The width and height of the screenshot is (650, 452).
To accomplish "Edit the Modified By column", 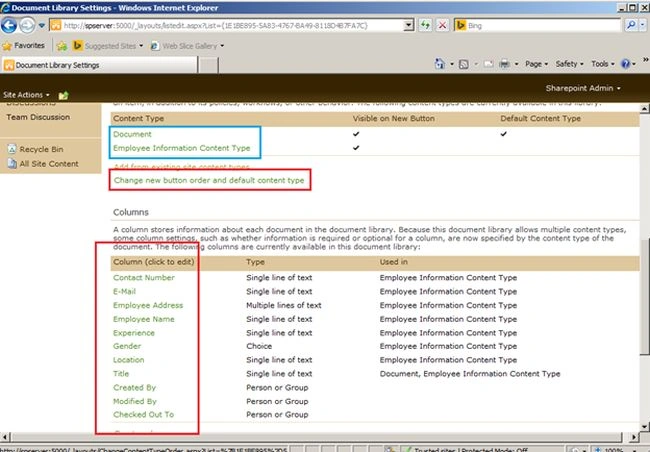I will coord(135,401).
